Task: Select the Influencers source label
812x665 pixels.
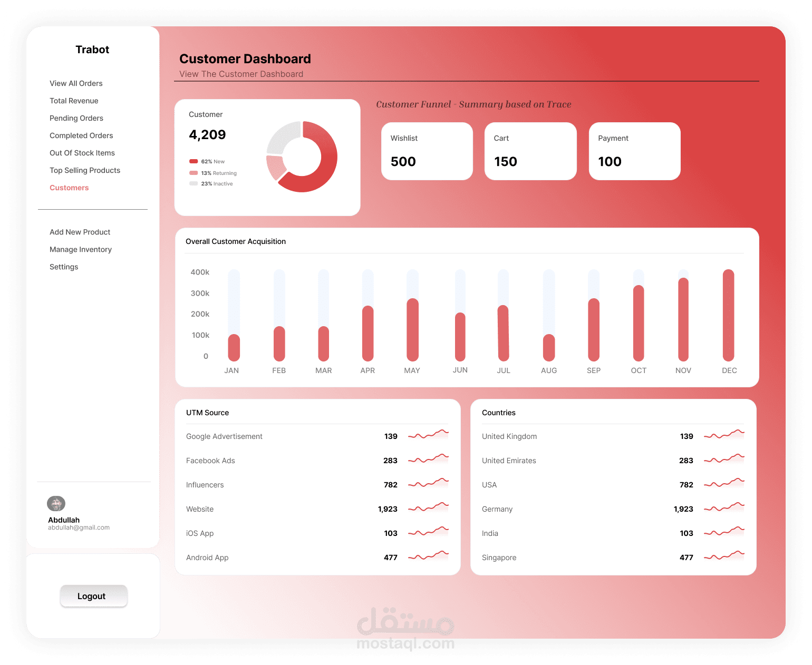Action: click(x=205, y=485)
